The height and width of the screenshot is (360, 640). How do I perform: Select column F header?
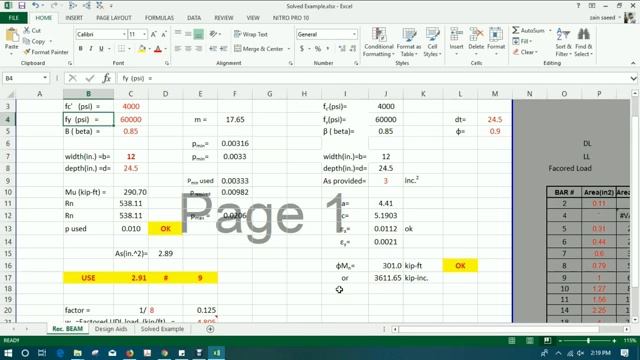point(235,94)
